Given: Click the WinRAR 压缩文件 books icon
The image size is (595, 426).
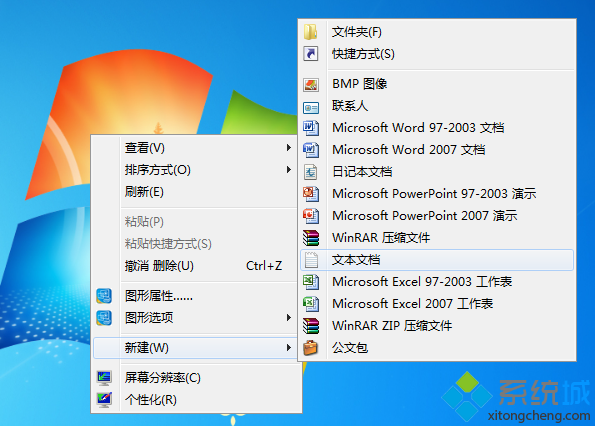Looking at the screenshot, I should [311, 238].
